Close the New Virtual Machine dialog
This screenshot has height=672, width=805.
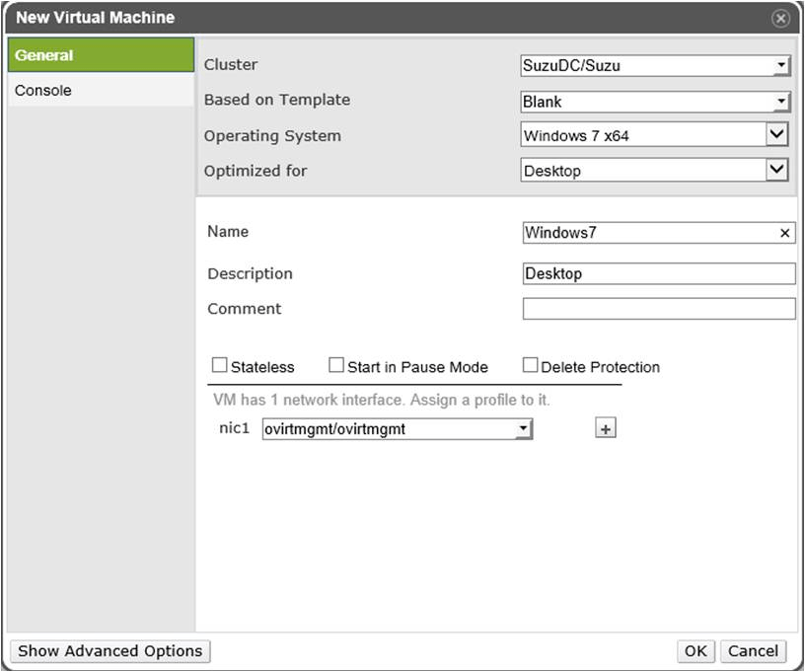780,19
